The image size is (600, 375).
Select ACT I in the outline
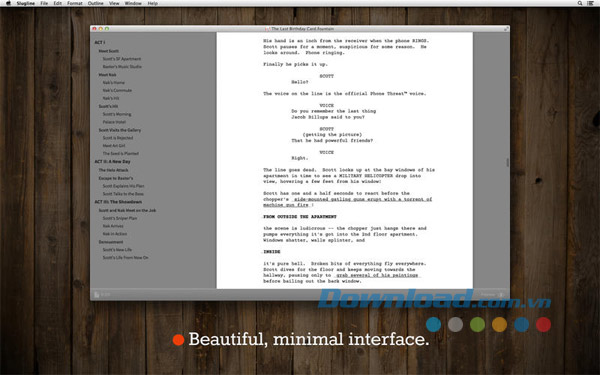click(100, 42)
